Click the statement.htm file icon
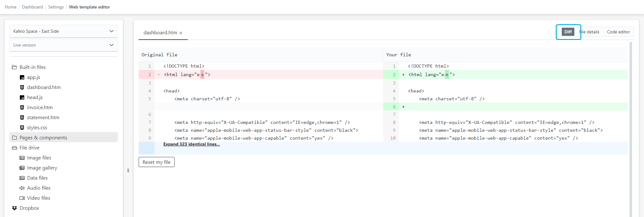This screenshot has width=644, height=217. [x=22, y=118]
